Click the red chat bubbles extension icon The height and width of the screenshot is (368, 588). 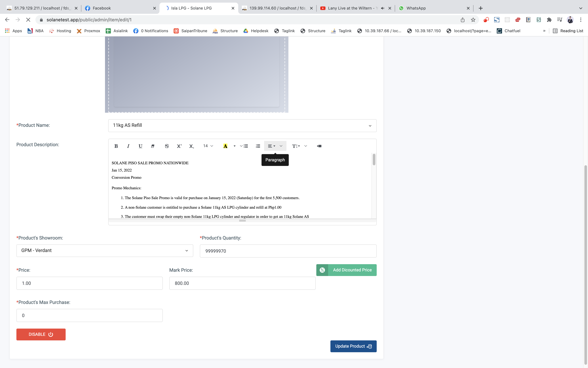(x=486, y=20)
